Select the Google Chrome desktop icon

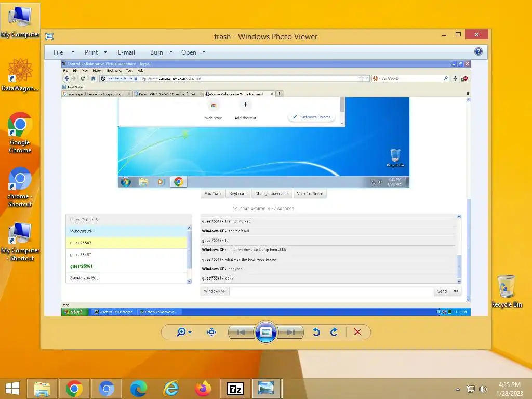(x=20, y=132)
